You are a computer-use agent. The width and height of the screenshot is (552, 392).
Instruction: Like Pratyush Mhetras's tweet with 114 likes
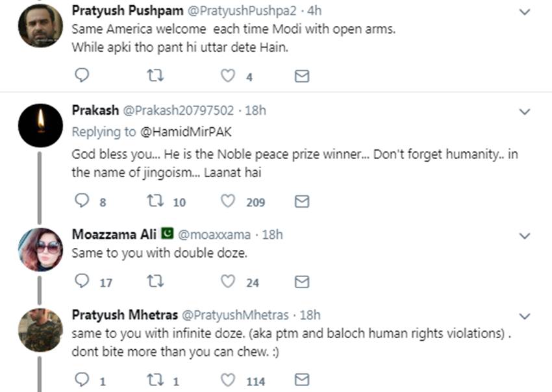point(227,380)
